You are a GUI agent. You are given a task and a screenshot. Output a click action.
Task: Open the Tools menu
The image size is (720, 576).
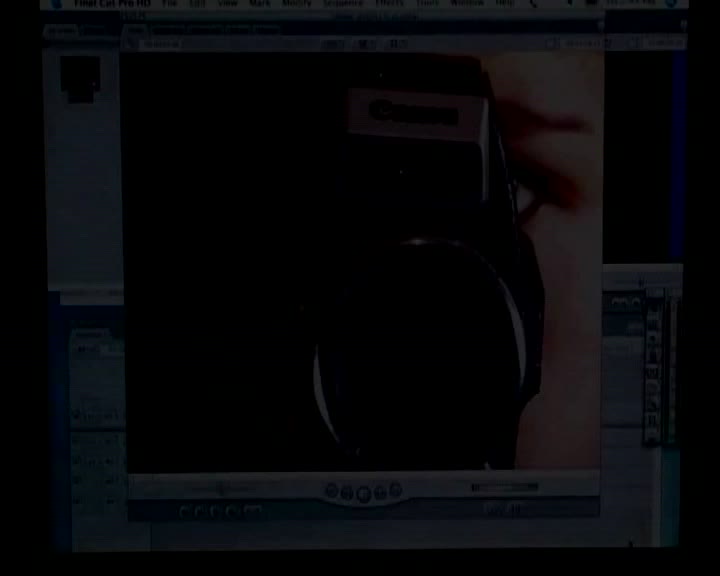pos(427,4)
